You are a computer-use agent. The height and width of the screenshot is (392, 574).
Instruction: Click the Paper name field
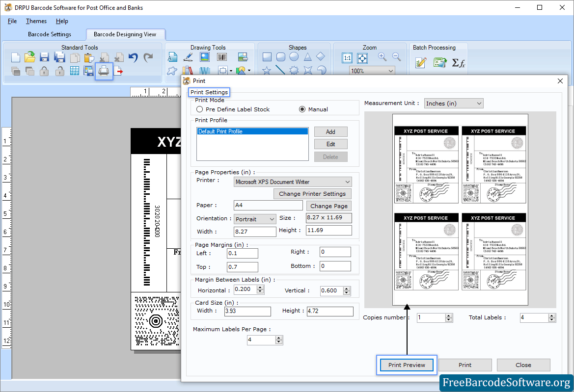(x=268, y=205)
